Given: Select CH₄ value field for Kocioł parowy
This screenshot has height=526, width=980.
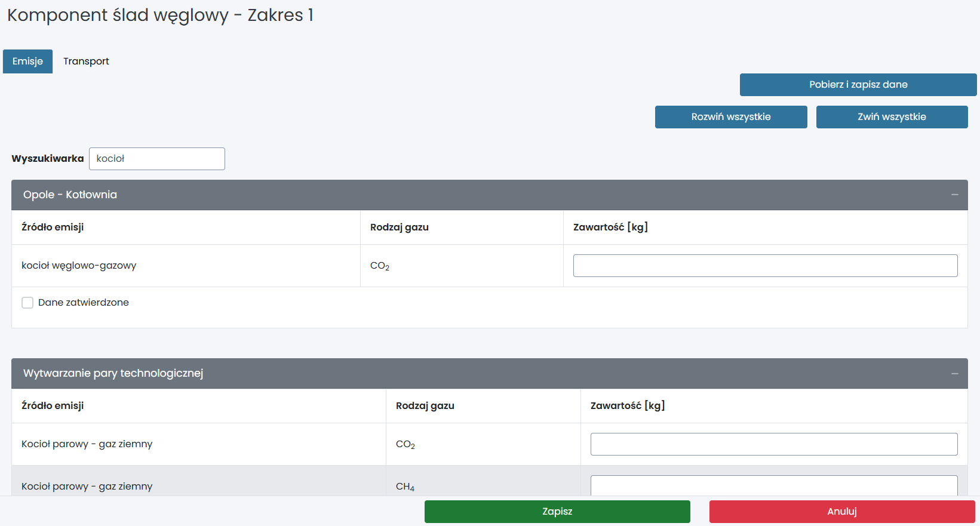Looking at the screenshot, I should pos(773,485).
